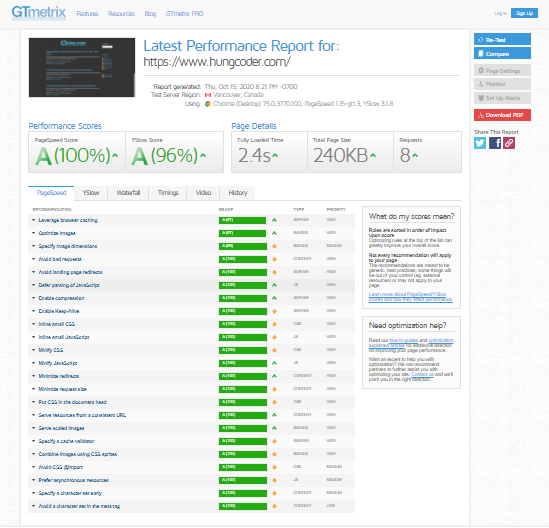Click the Compare button
549x528 pixels.
(x=502, y=54)
